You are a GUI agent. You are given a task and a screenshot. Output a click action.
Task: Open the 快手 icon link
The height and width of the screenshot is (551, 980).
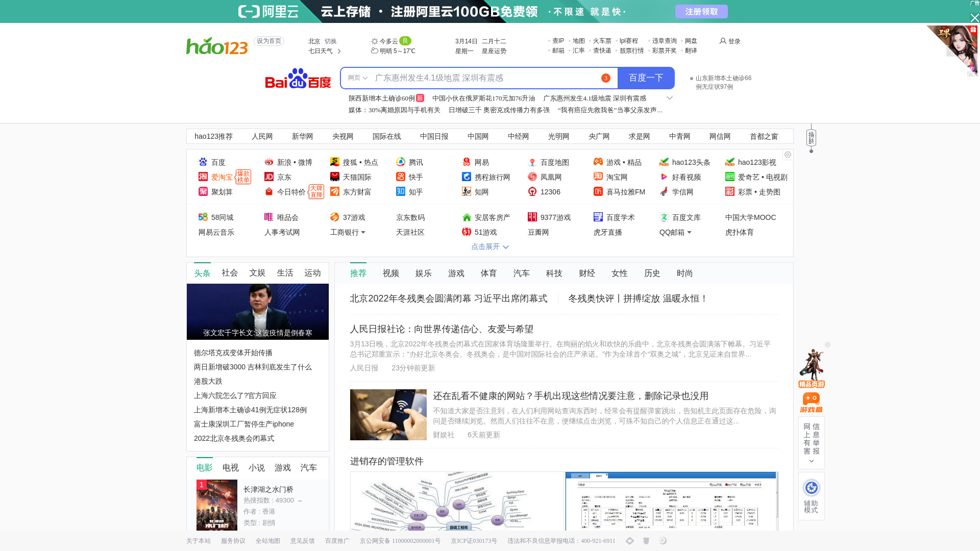click(401, 177)
